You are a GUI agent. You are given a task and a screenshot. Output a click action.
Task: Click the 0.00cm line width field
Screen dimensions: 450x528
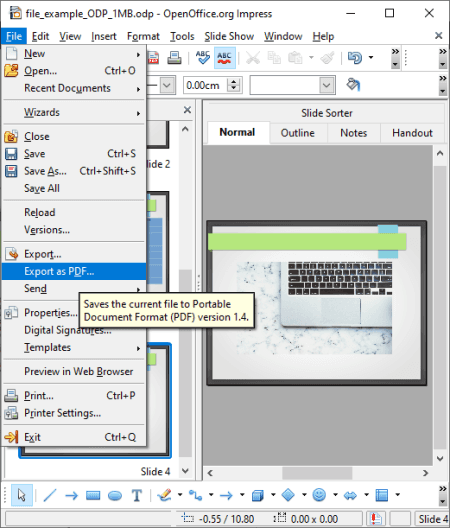pyautogui.click(x=205, y=85)
